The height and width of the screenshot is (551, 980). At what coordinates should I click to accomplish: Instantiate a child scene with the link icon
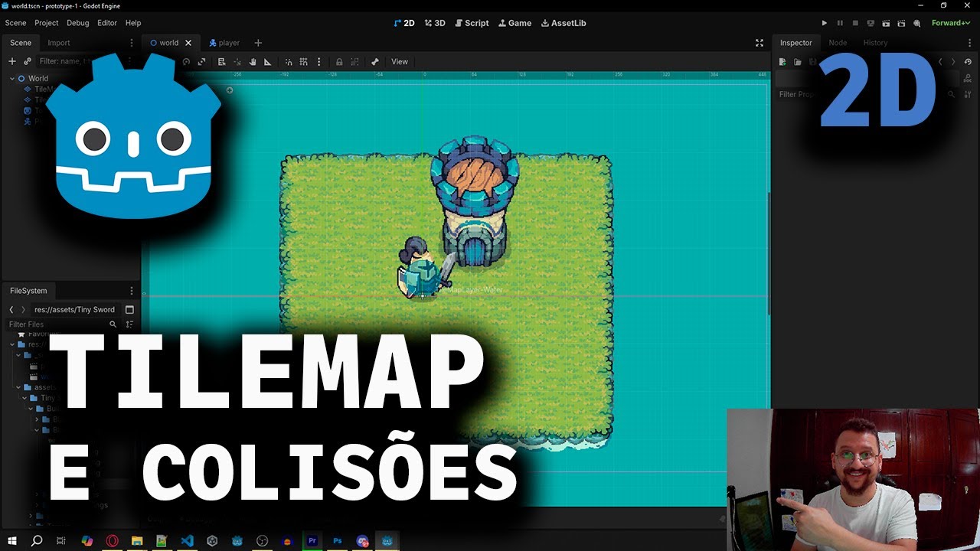[x=28, y=61]
